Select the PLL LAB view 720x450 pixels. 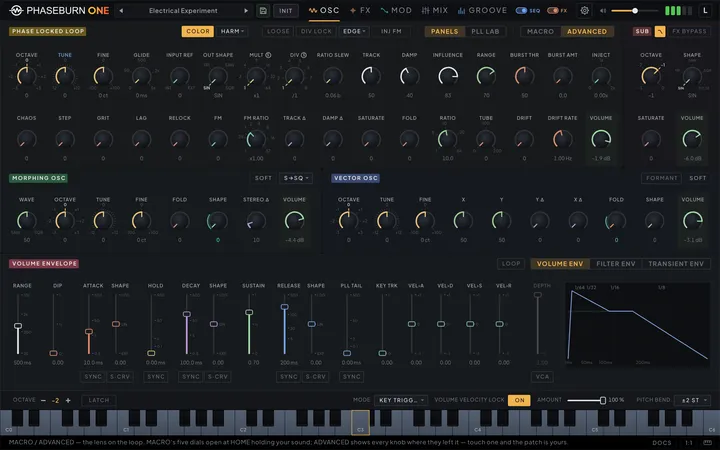click(x=485, y=31)
